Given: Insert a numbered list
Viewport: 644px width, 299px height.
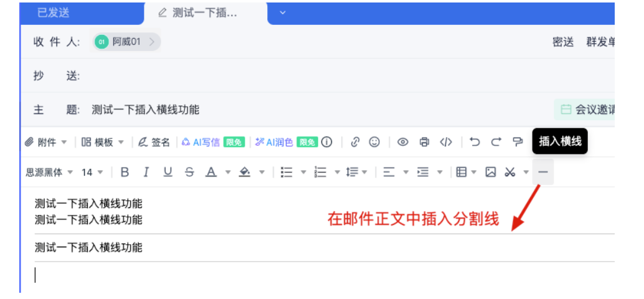Looking at the screenshot, I should pyautogui.click(x=320, y=172).
